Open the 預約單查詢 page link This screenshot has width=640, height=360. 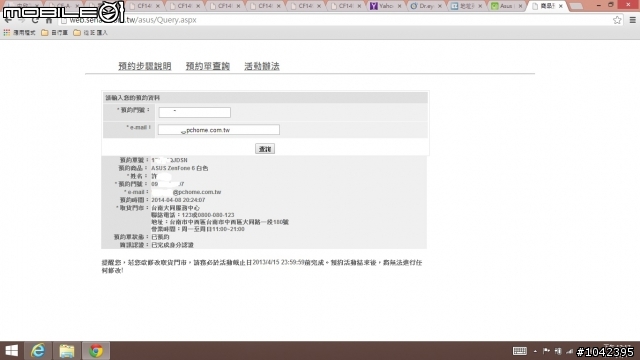coord(208,66)
